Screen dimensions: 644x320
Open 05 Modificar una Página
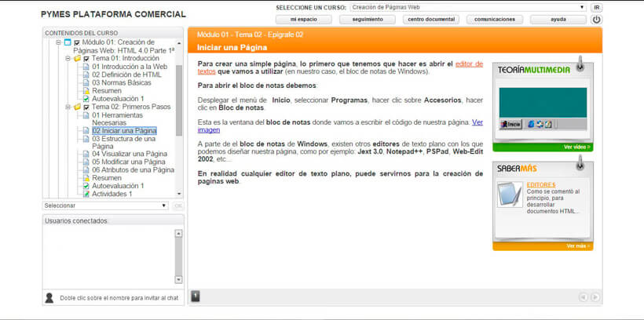[129, 162]
